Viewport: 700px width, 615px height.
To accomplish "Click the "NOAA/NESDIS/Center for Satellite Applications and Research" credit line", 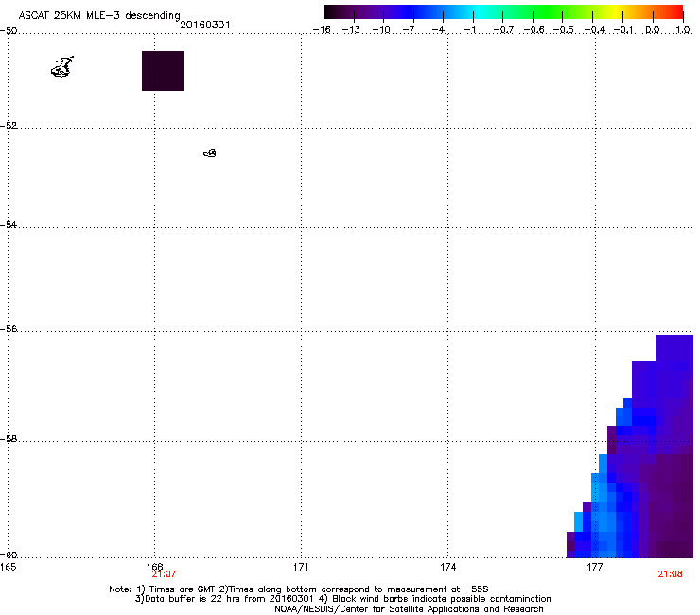I will pyautogui.click(x=409, y=608).
